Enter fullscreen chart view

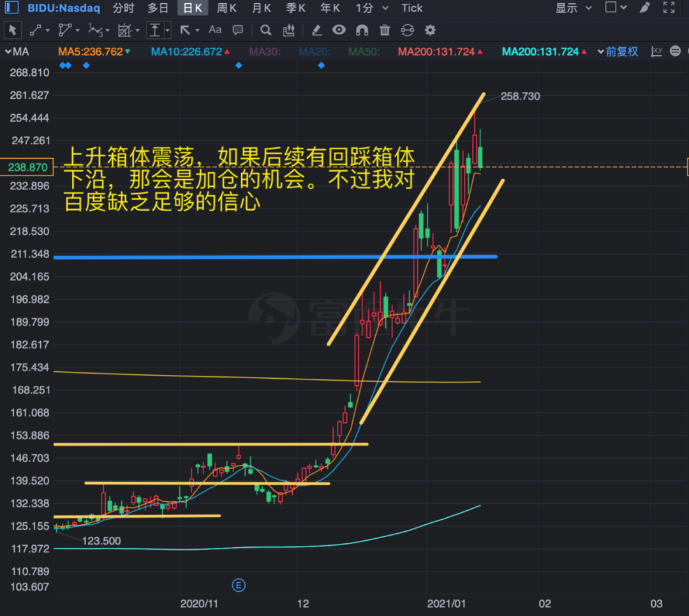pyautogui.click(x=669, y=8)
